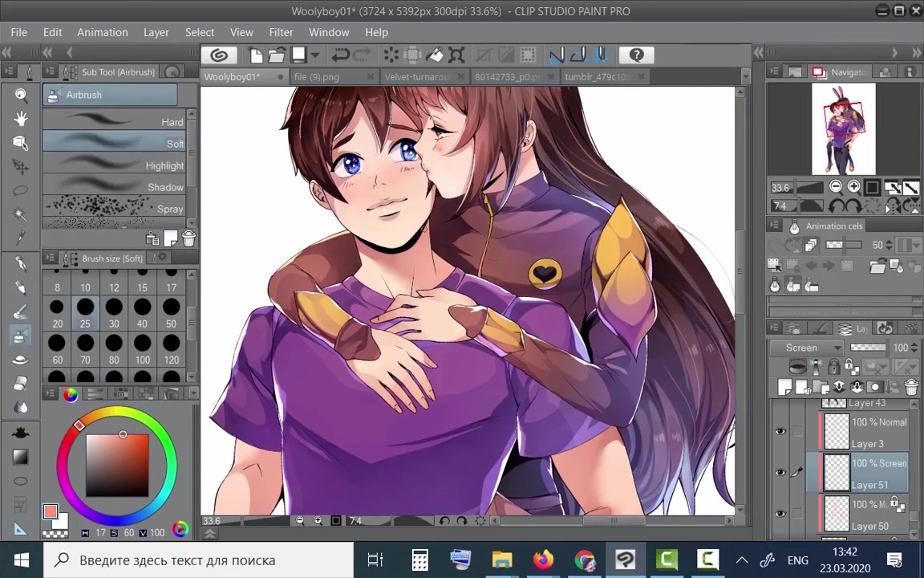The height and width of the screenshot is (578, 924).
Task: Click the Help question mark icon
Action: 636,55
